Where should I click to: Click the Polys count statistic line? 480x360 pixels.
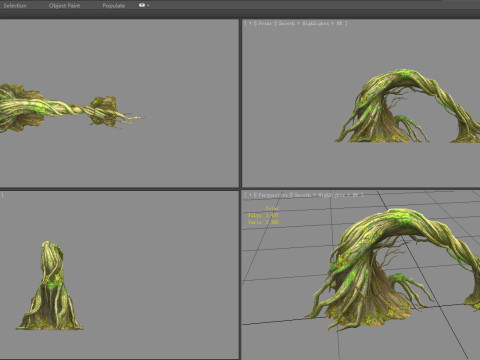point(263,215)
